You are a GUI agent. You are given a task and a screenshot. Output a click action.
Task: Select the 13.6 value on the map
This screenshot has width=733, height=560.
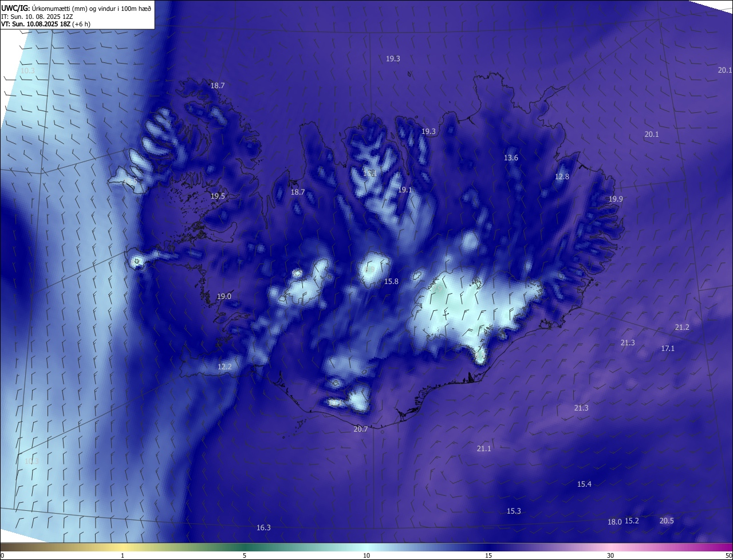click(511, 158)
